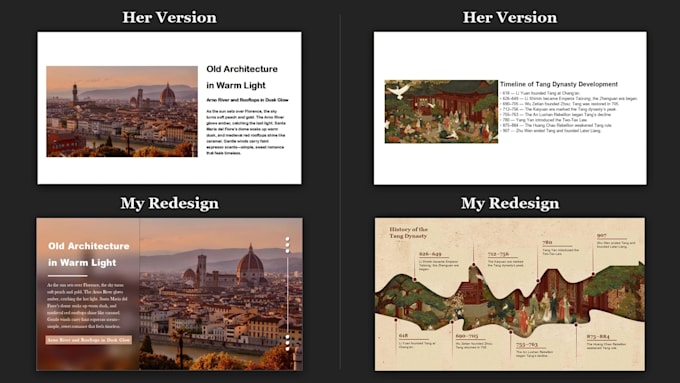This screenshot has height=383, width=680.
Task: Select the 755–763 timeline entry
Action: (x=534, y=349)
